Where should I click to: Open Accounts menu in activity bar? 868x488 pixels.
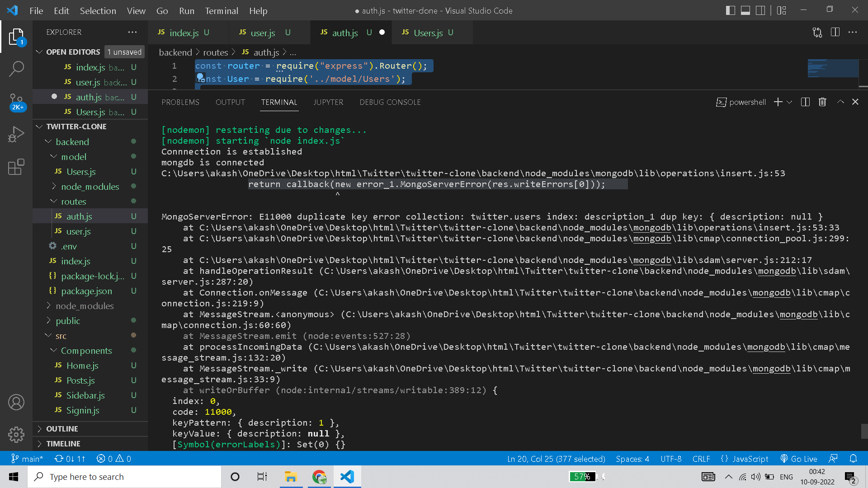[16, 402]
